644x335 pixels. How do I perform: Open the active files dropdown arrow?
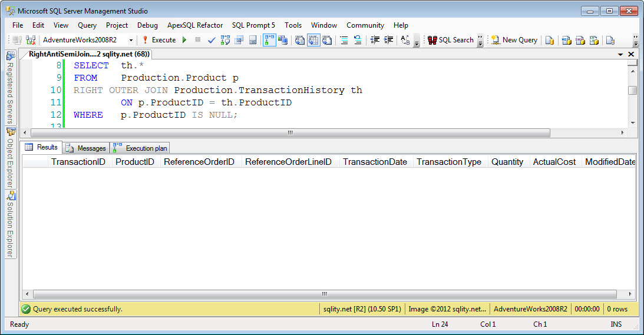pyautogui.click(x=620, y=54)
